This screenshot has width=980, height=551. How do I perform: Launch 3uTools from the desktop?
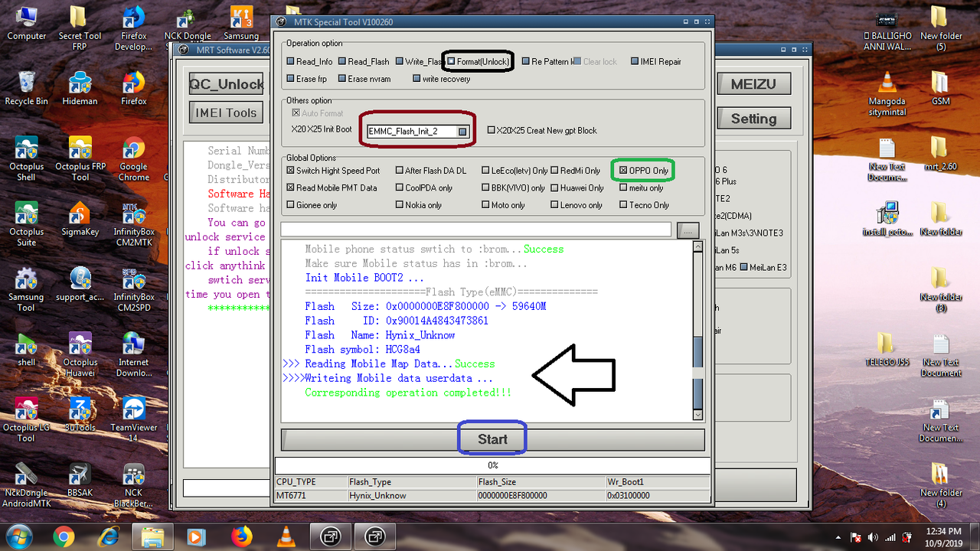[80, 414]
